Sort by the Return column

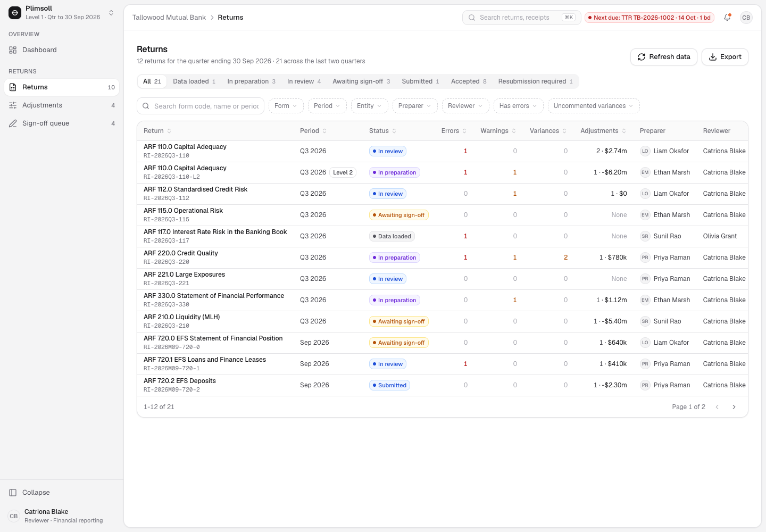[x=157, y=131]
